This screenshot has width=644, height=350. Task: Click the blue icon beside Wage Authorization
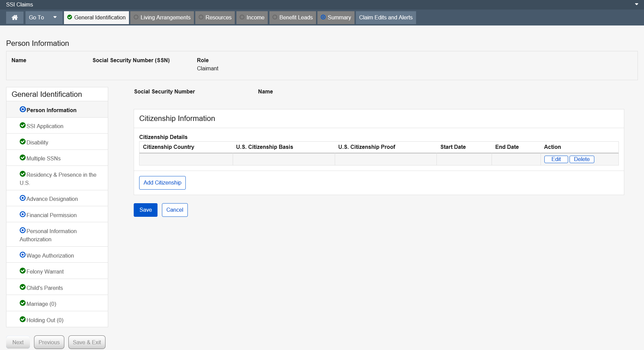22,255
